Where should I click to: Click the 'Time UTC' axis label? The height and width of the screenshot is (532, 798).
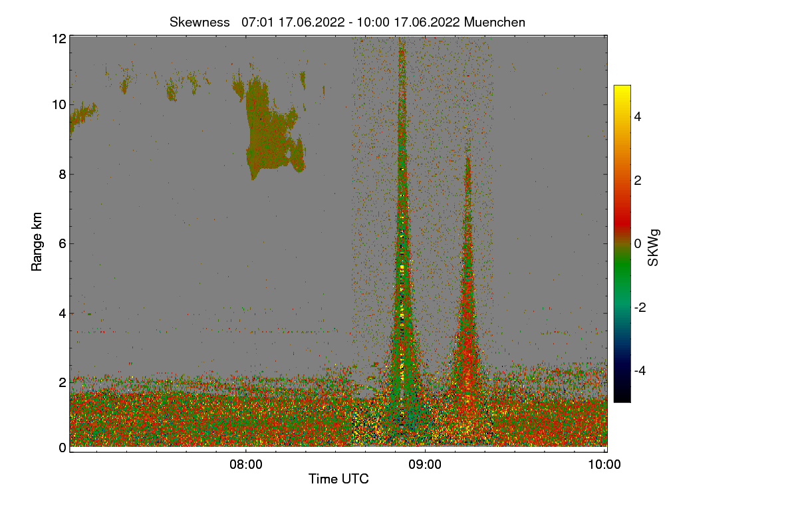tap(338, 479)
